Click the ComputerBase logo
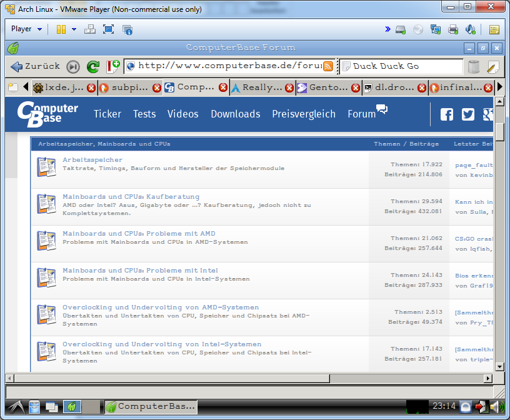 point(47,114)
